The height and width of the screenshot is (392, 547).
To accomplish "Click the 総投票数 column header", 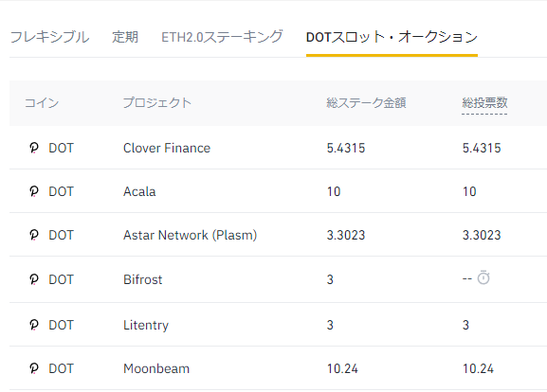I will (484, 103).
